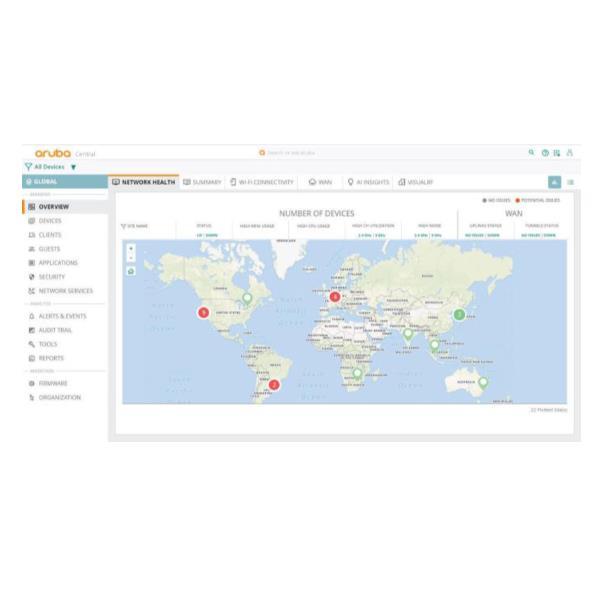The width and height of the screenshot is (600, 600).
Task: Switch to the Summary tab
Action: tap(202, 182)
